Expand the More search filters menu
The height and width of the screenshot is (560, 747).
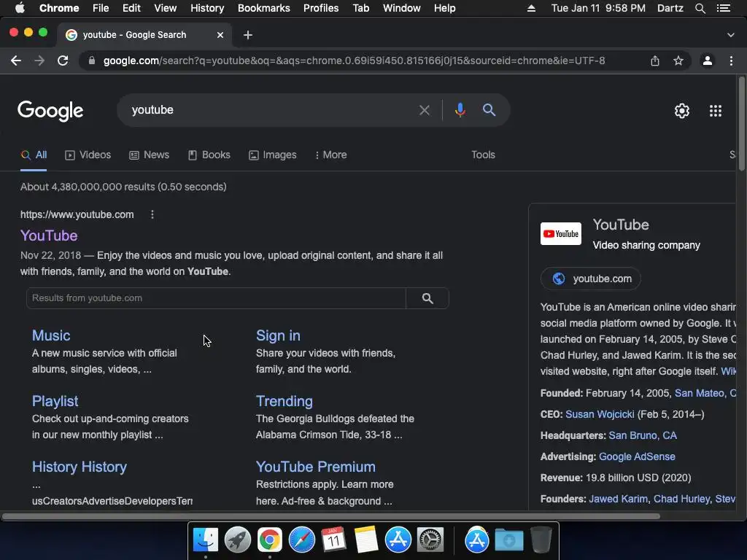330,155
